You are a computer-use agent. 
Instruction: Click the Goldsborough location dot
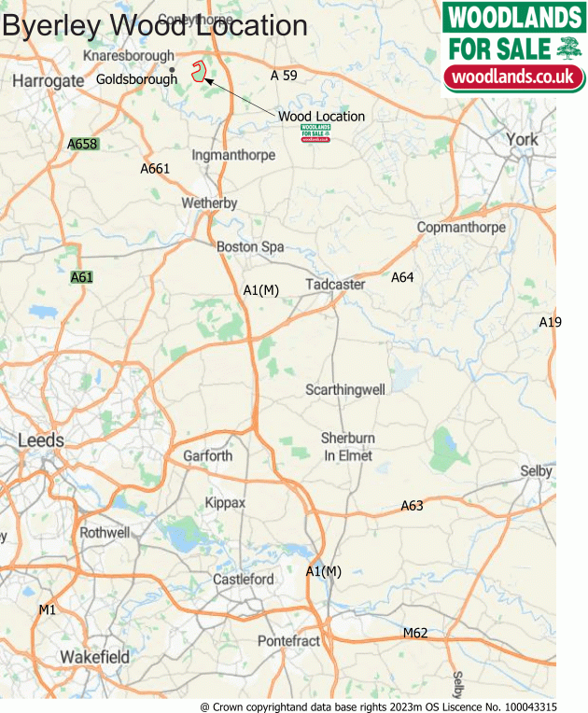[x=172, y=70]
